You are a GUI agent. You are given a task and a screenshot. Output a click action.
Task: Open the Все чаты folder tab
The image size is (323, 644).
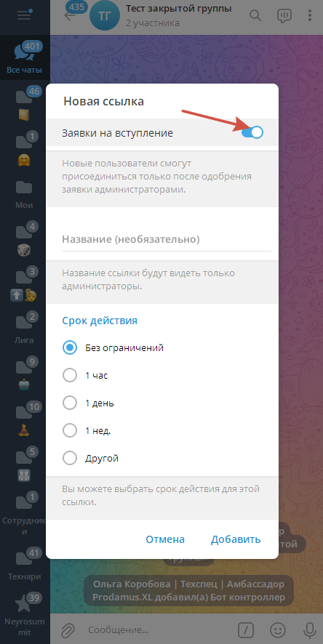pyautogui.click(x=24, y=57)
